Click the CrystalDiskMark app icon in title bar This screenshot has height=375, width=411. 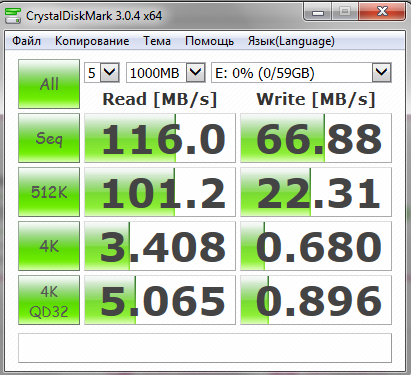tap(13, 16)
